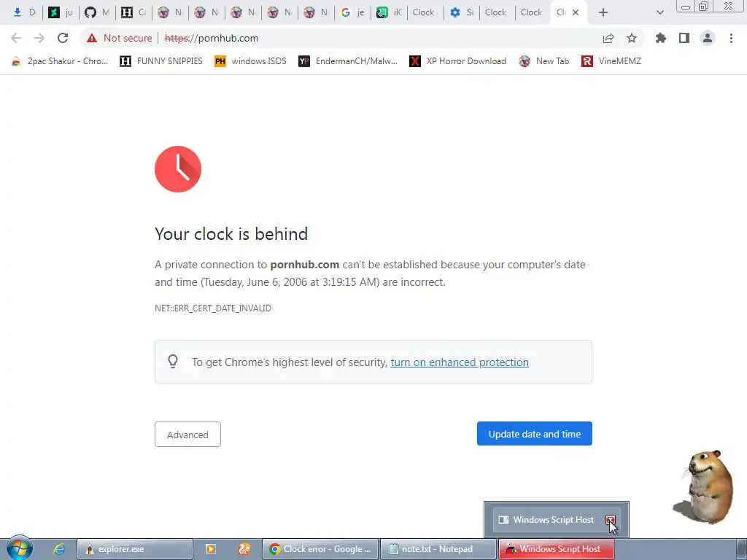Viewport: 747px width, 560px height.
Task: Click the address bar URL
Action: tap(212, 38)
